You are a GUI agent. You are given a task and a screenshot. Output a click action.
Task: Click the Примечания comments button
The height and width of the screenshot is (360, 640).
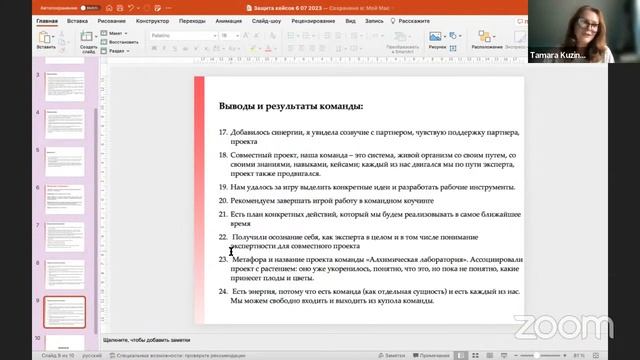click(431, 356)
